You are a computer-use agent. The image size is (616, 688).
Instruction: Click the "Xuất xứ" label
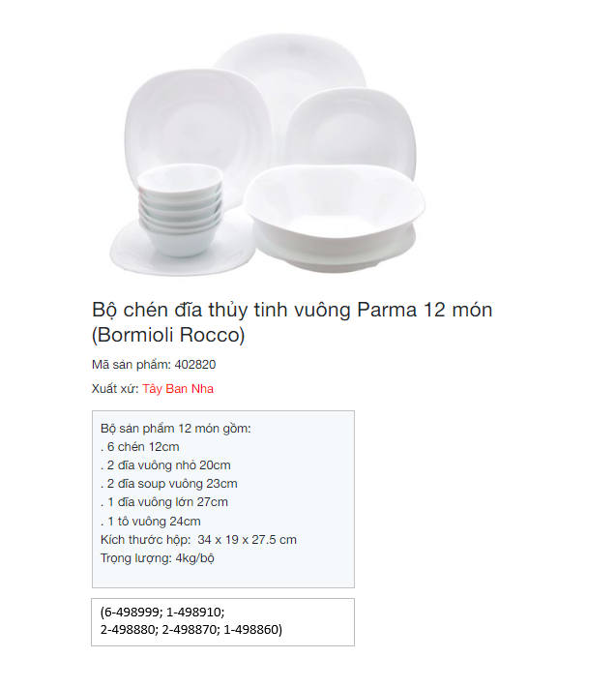coord(115,389)
